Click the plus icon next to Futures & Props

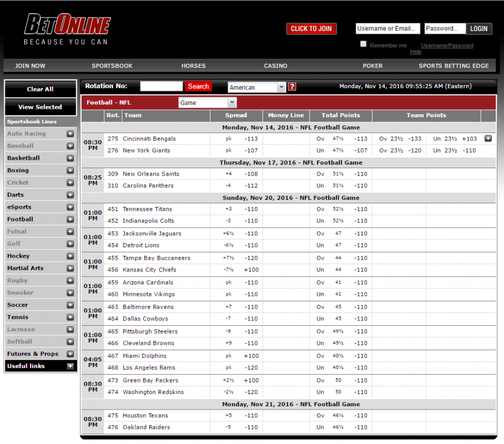point(70,354)
